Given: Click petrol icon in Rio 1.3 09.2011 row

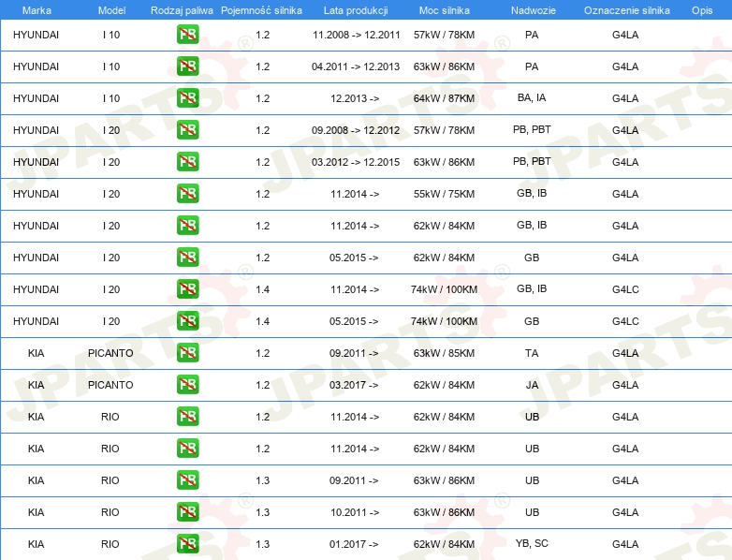Looking at the screenshot, I should point(187,480).
